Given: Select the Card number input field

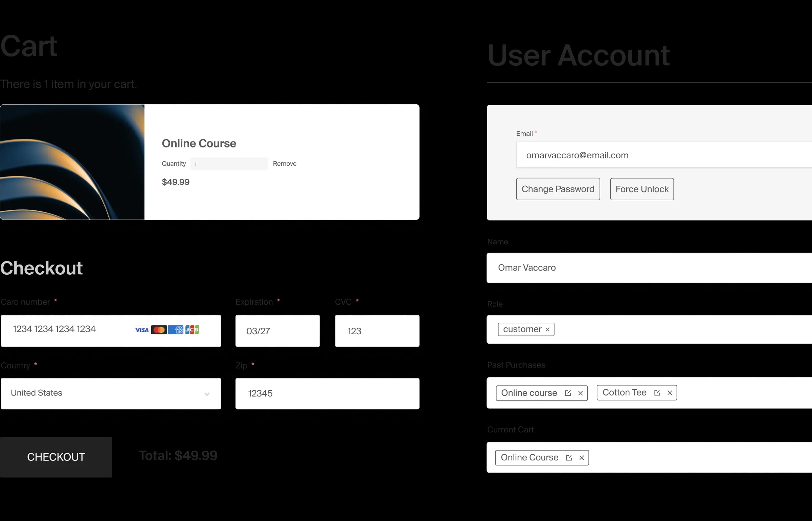Looking at the screenshot, I should click(110, 330).
